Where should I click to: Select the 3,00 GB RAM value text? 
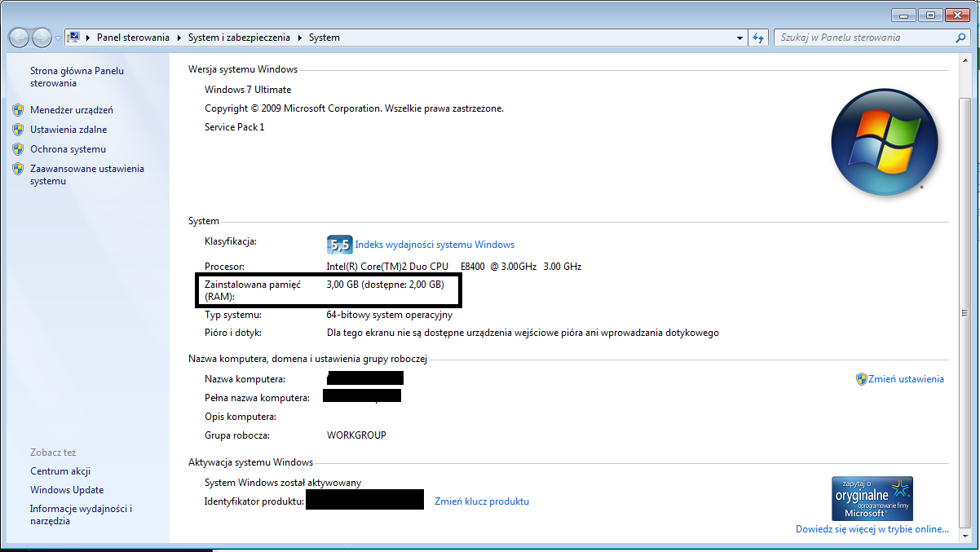click(386, 285)
